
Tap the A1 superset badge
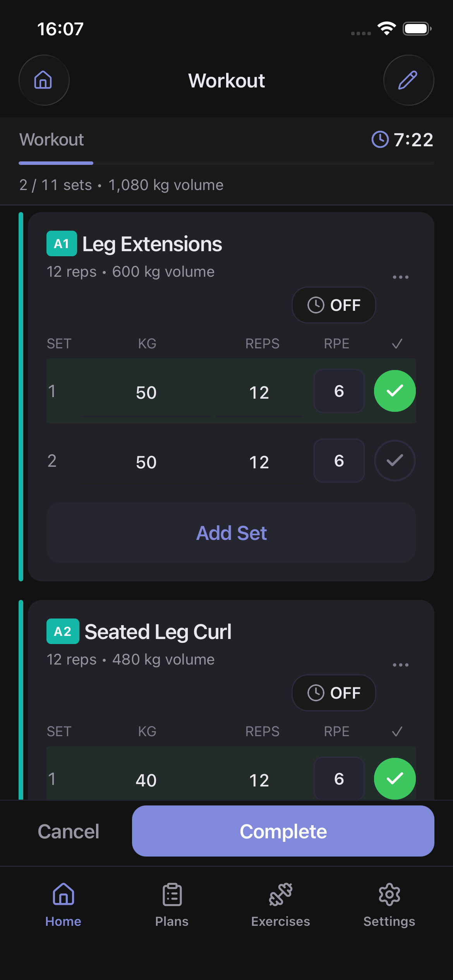pyautogui.click(x=62, y=243)
